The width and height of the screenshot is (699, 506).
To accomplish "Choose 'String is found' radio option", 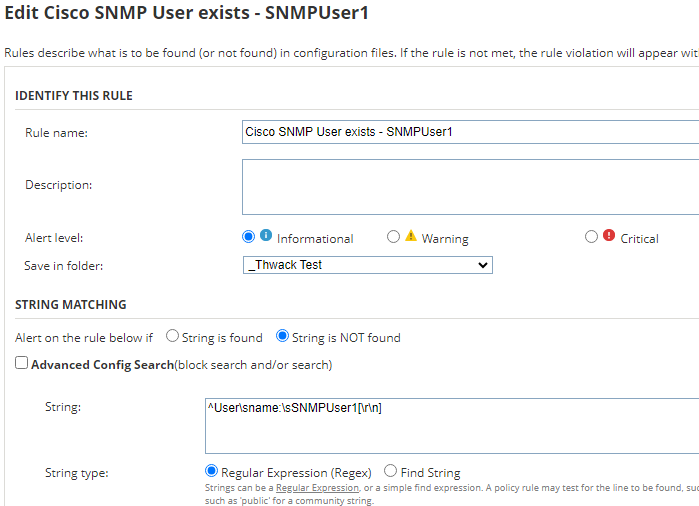I will pos(172,336).
